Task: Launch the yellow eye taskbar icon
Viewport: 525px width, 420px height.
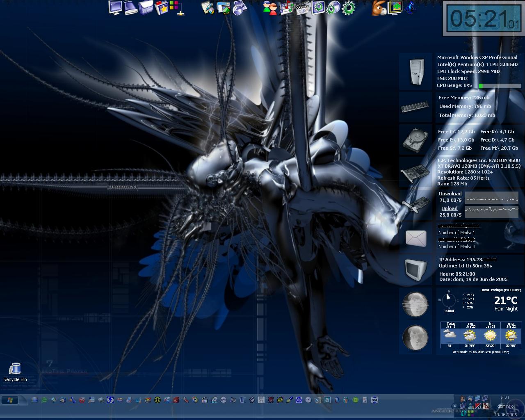Action: click(x=280, y=400)
